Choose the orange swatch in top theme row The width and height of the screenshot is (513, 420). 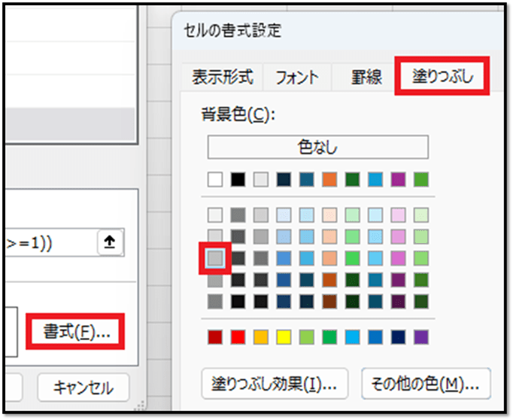[329, 180]
